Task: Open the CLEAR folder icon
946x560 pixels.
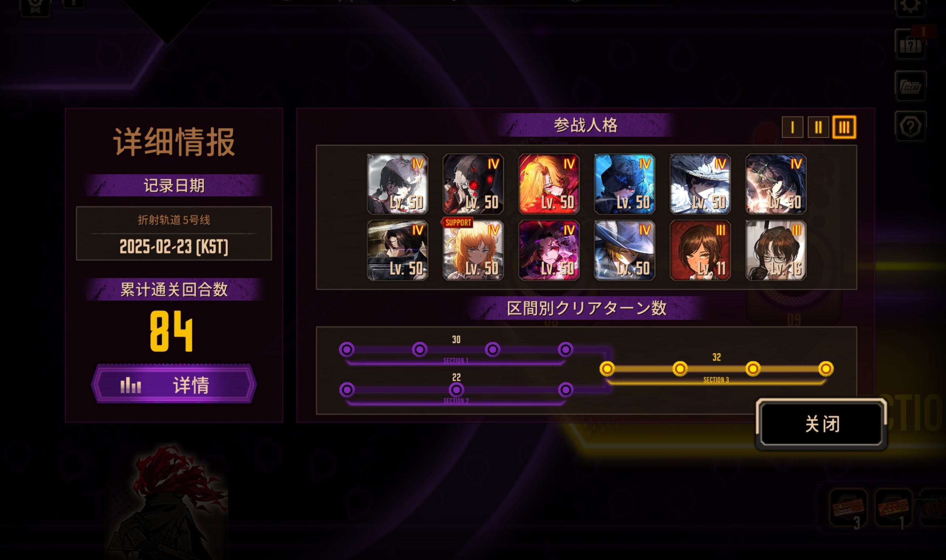Action: click(x=911, y=86)
